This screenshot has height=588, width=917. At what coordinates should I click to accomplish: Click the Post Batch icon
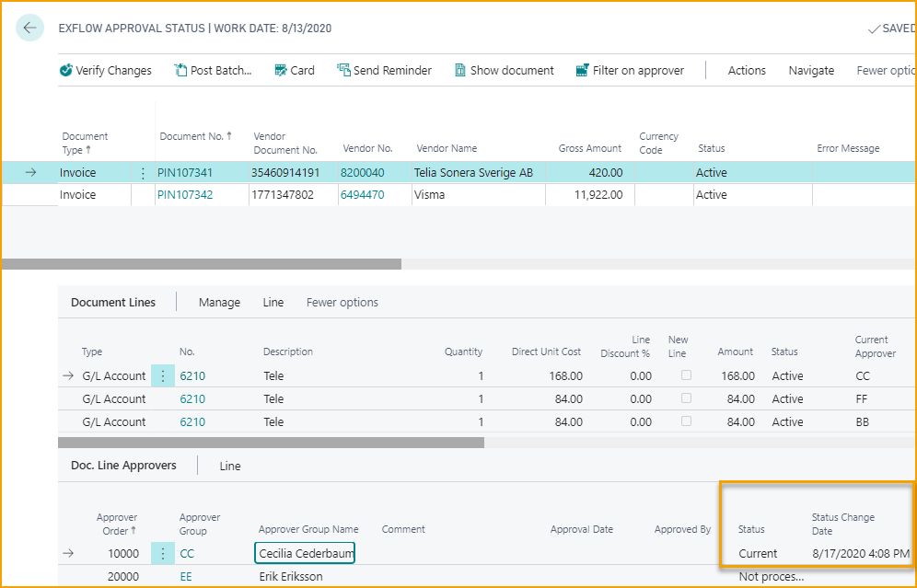(x=180, y=71)
